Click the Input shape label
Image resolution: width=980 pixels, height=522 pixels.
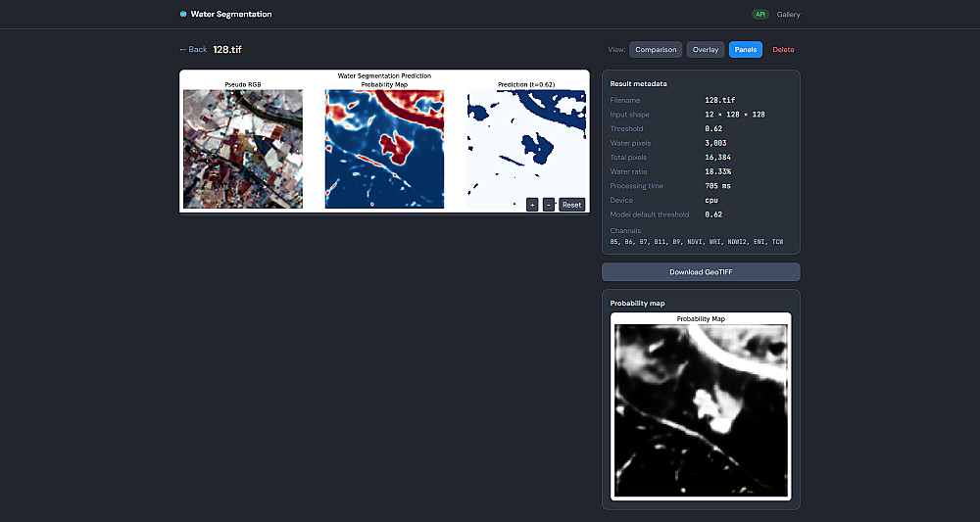pos(629,115)
